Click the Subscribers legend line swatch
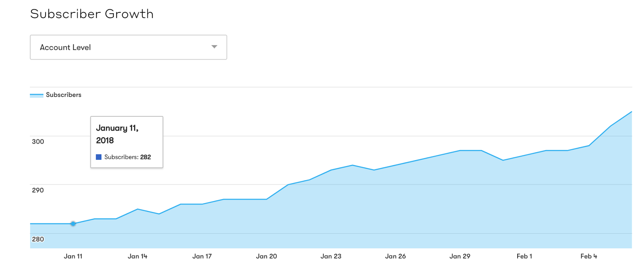Viewport: 644px width, 264px height. click(x=37, y=95)
